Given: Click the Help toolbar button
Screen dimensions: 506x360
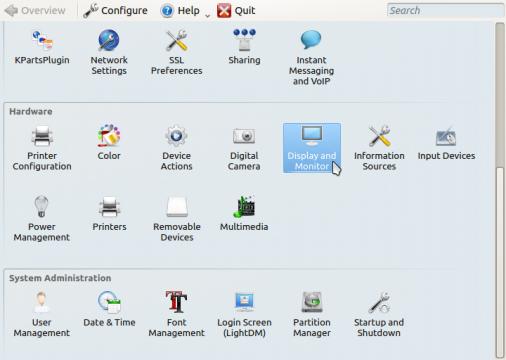Looking at the screenshot, I should [180, 11].
